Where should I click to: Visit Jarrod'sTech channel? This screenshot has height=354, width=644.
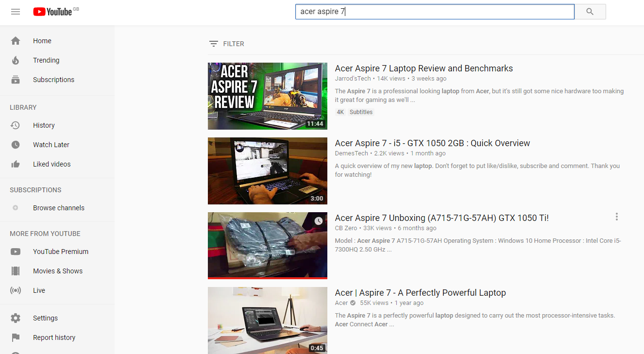click(353, 79)
